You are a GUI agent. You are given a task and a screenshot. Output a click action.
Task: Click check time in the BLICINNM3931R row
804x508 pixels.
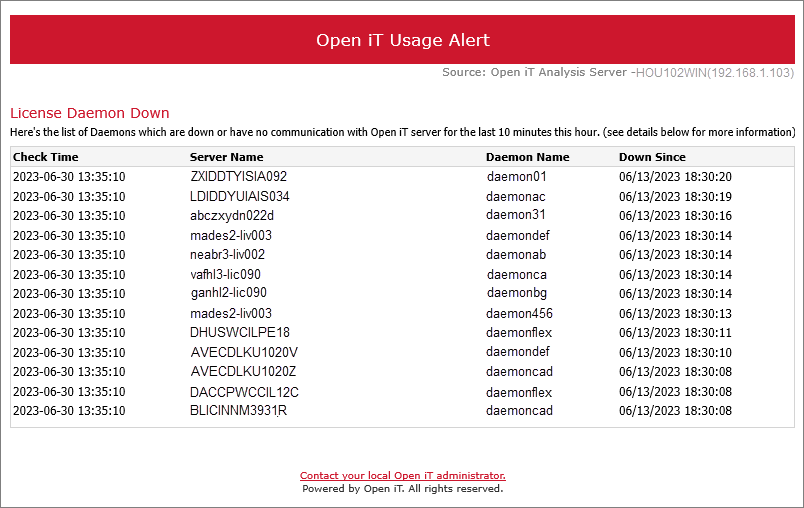pyautogui.click(x=69, y=411)
